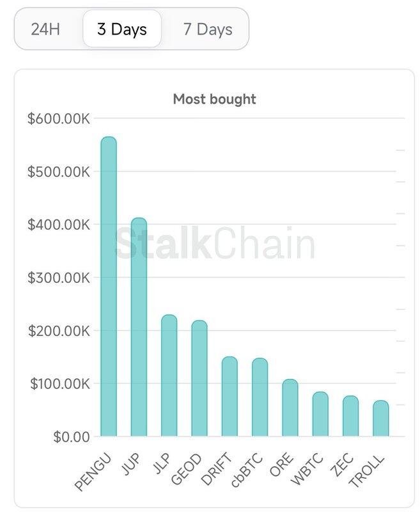Click the PENGU bar in the chart
Image resolution: width=420 pixels, height=512 pixels.
[x=109, y=287]
